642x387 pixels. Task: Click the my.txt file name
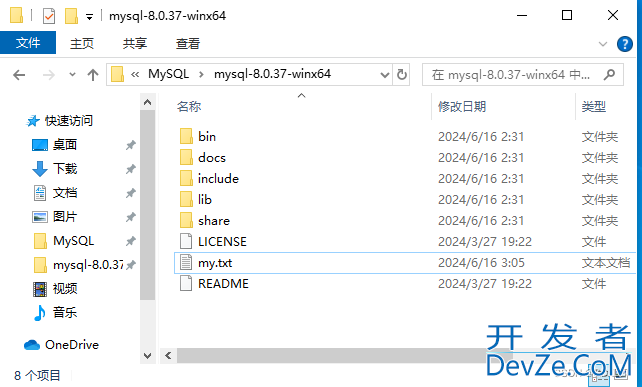coord(215,263)
